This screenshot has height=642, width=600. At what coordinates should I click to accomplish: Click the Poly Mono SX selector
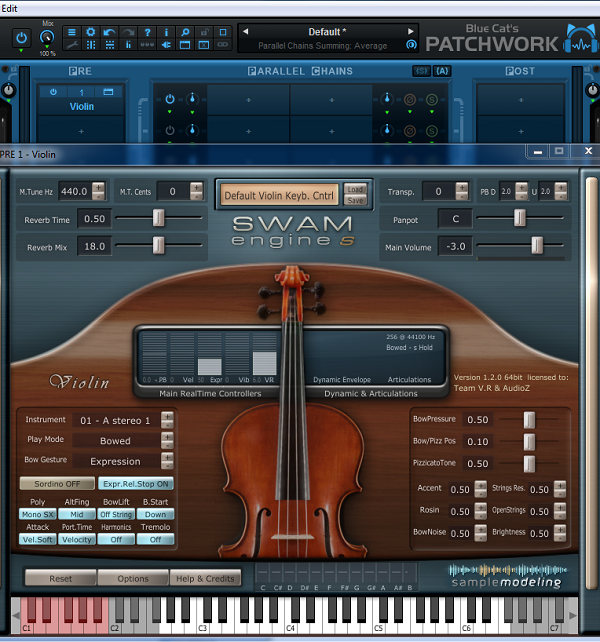[38, 514]
